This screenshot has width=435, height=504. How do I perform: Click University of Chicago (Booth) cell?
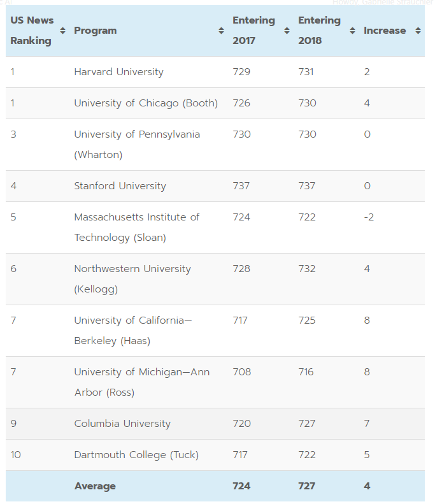[146, 103]
